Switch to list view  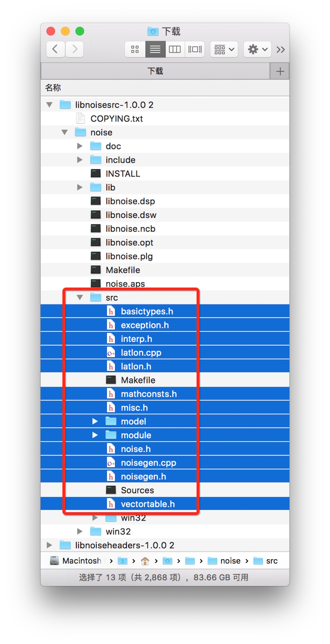click(155, 49)
